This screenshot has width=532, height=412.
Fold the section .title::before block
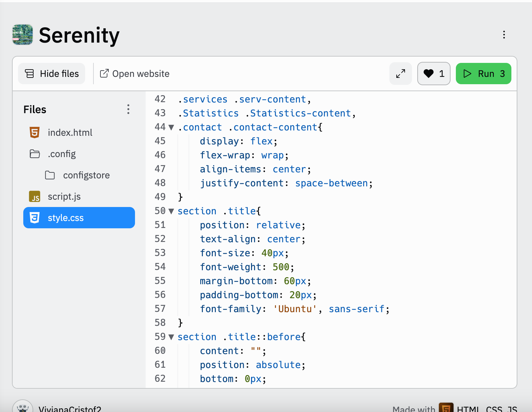point(171,337)
